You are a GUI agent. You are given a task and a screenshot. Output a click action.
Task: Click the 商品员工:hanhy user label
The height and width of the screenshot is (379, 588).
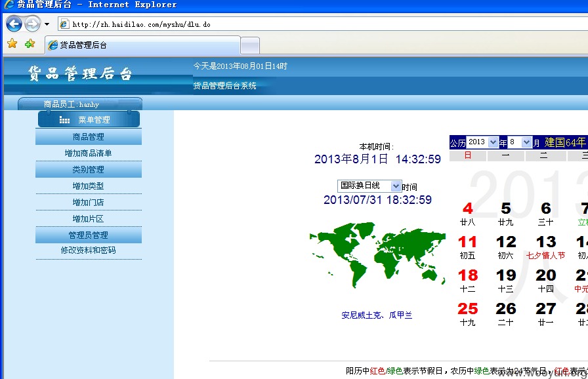pos(72,104)
